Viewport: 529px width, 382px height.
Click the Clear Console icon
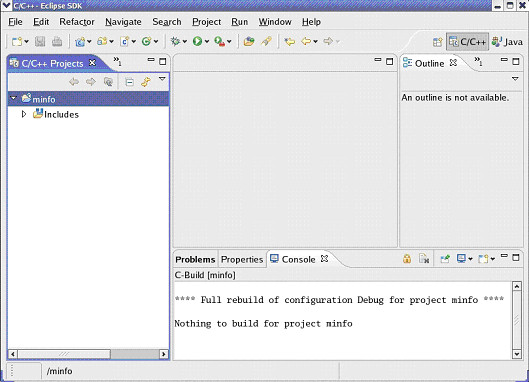click(x=424, y=259)
